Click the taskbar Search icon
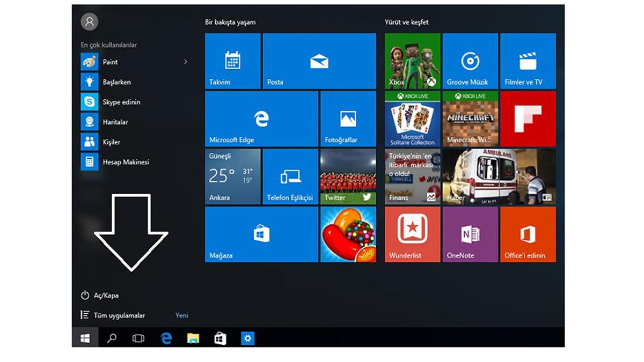 pos(111,338)
